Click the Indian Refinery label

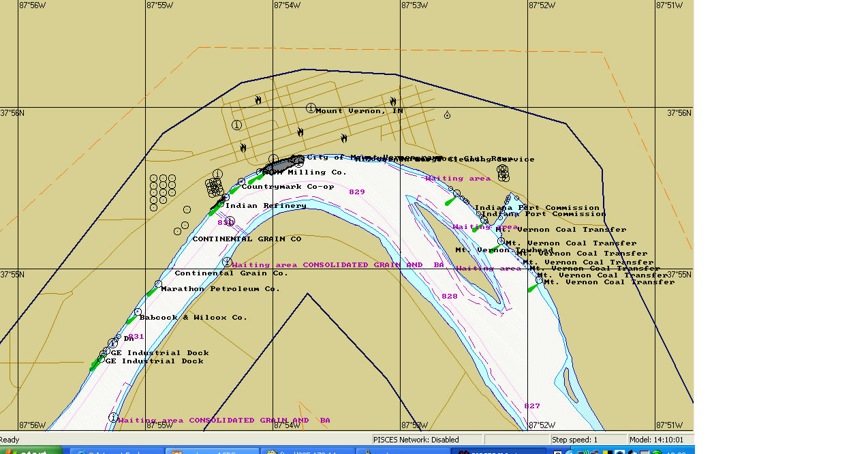pos(266,205)
